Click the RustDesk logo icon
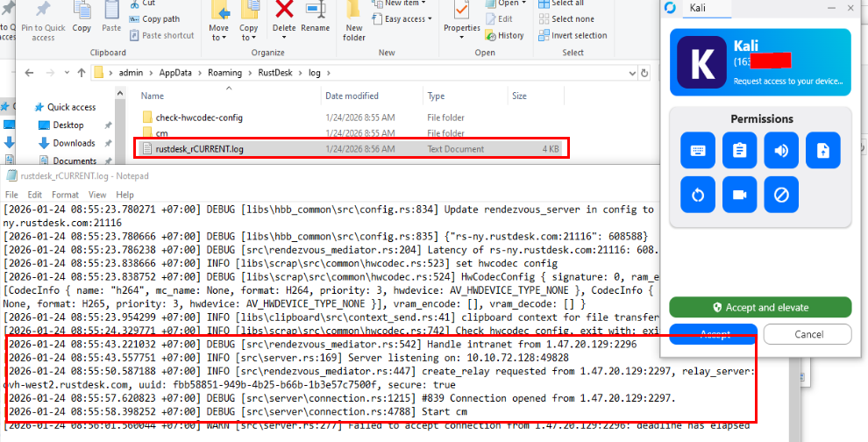Image resolution: width=868 pixels, height=442 pixels. pos(671,8)
